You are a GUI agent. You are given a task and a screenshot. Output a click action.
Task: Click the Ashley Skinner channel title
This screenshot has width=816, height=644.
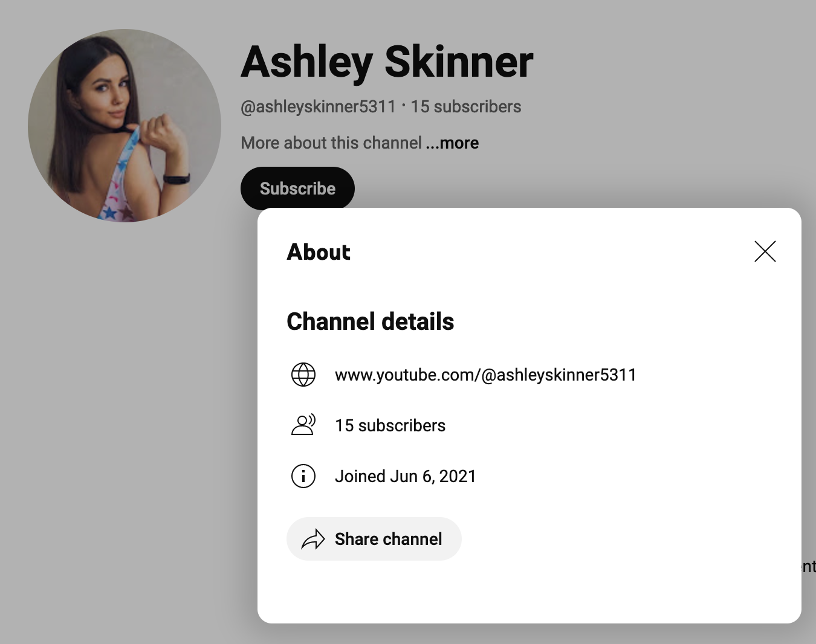(x=387, y=62)
